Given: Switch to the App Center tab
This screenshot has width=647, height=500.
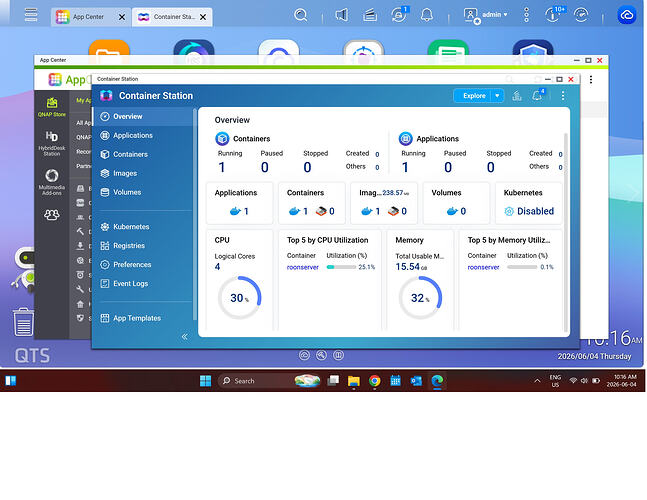Looking at the screenshot, I should 88,17.
